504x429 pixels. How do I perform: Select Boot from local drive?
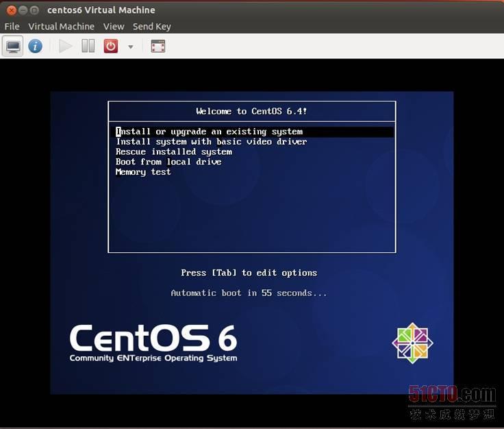point(168,162)
